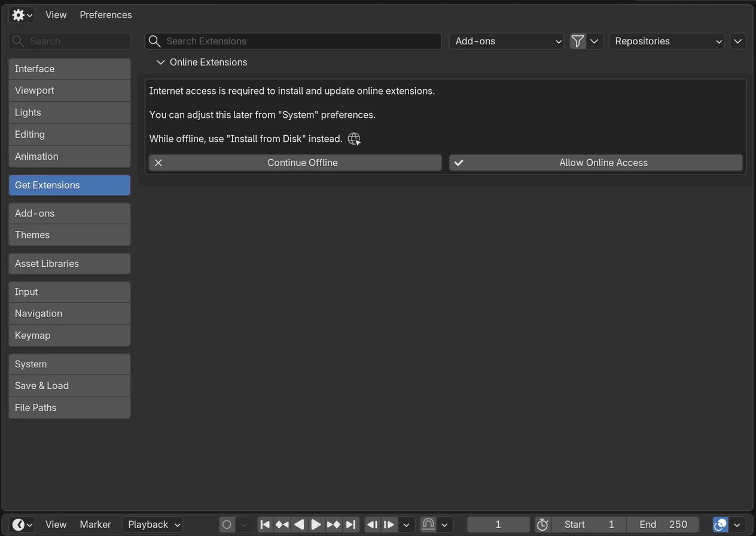
Task: Open the timeline View menu
Action: [x=56, y=525]
